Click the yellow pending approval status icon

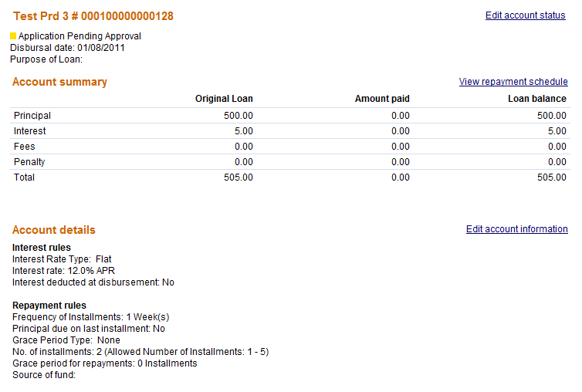click(x=13, y=35)
